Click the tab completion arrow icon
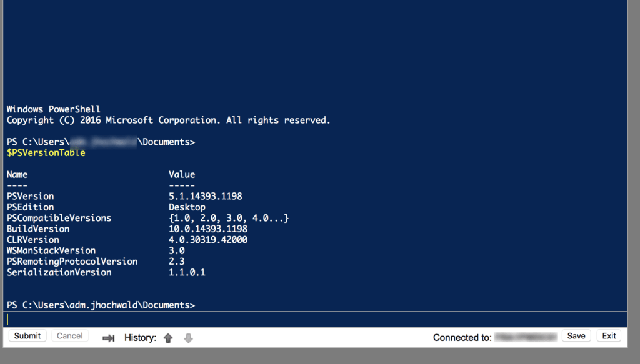640x364 pixels. (x=109, y=338)
